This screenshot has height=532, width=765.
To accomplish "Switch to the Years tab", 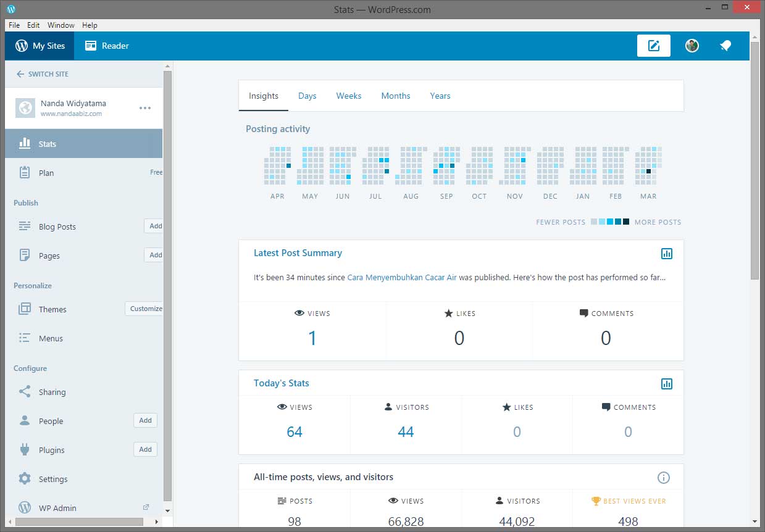I will (440, 96).
